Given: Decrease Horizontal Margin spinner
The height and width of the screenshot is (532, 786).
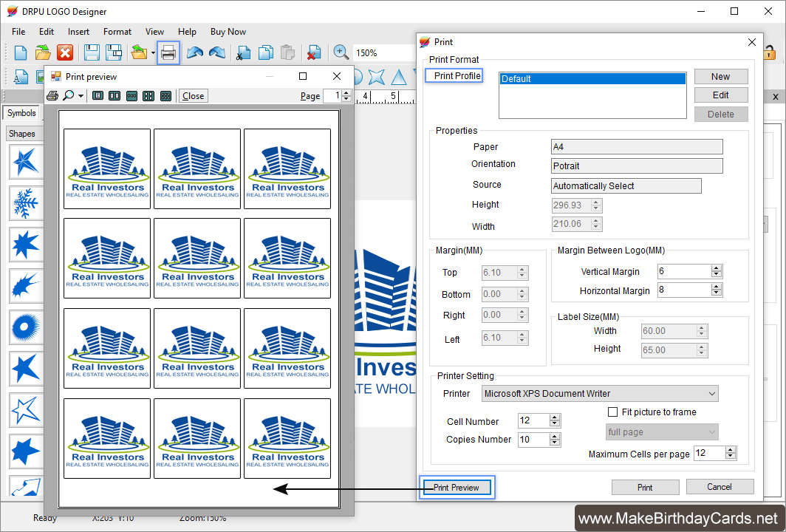Looking at the screenshot, I should pyautogui.click(x=717, y=293).
